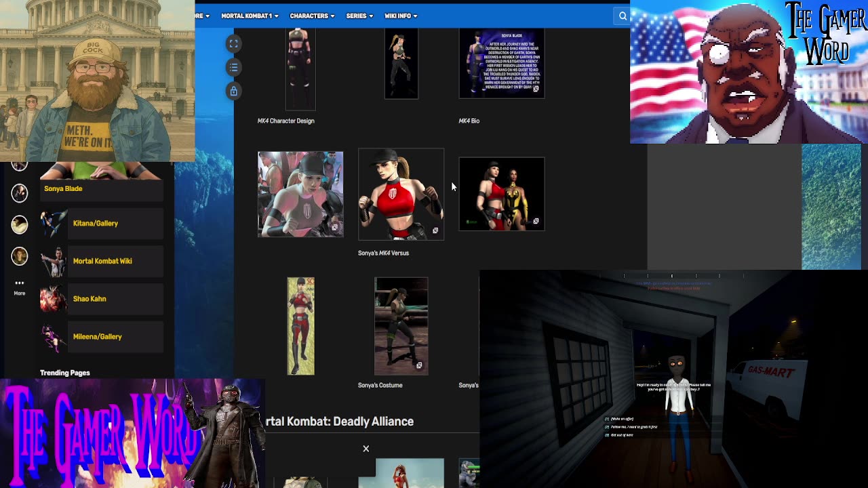Open the Sonya and Tanya duo image
Image resolution: width=868 pixels, height=488 pixels.
[x=502, y=194]
